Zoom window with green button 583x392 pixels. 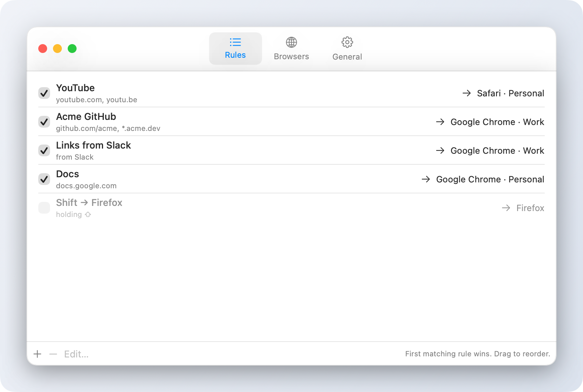[x=72, y=49]
